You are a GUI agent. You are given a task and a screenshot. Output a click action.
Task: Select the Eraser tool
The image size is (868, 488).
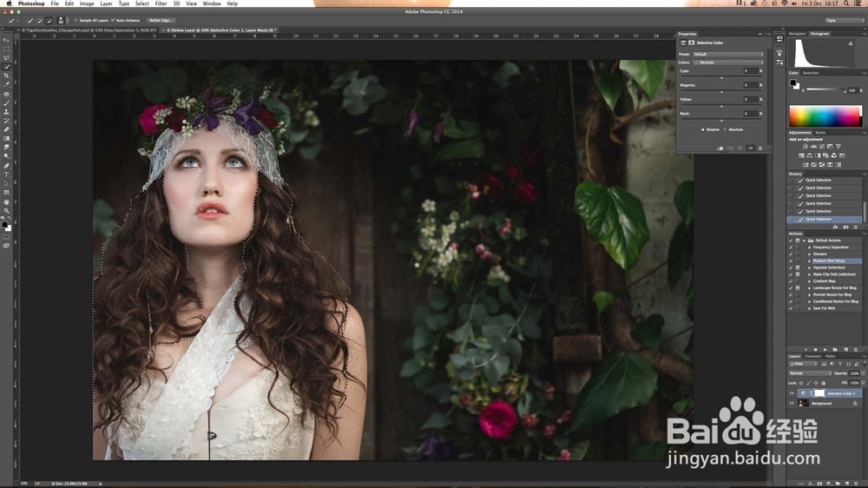7,129
